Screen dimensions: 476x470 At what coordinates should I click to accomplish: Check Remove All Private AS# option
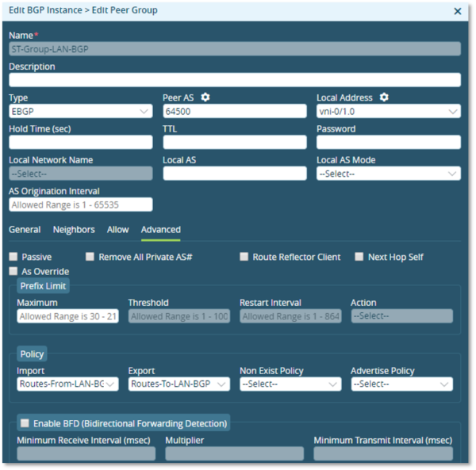coord(90,257)
